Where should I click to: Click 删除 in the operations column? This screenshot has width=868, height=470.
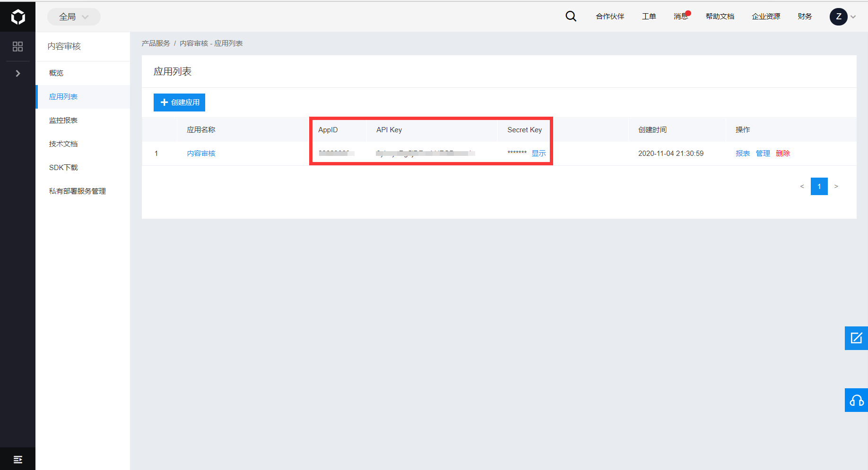tap(783, 154)
